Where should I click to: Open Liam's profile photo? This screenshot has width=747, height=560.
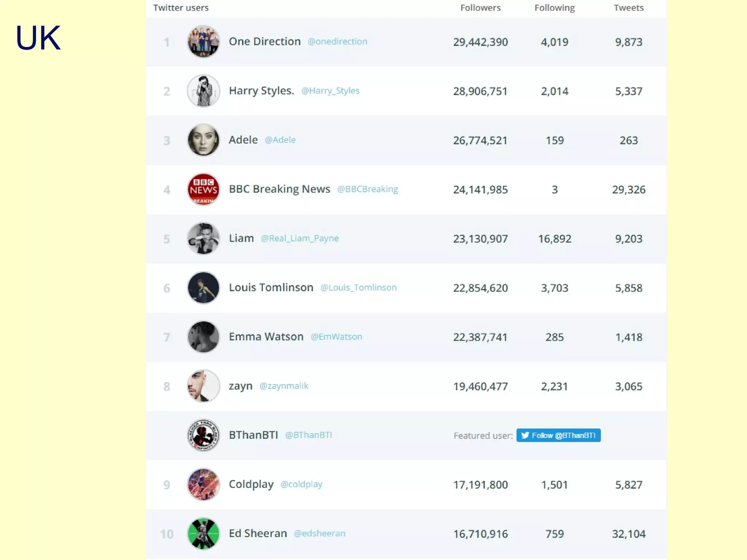coord(203,238)
